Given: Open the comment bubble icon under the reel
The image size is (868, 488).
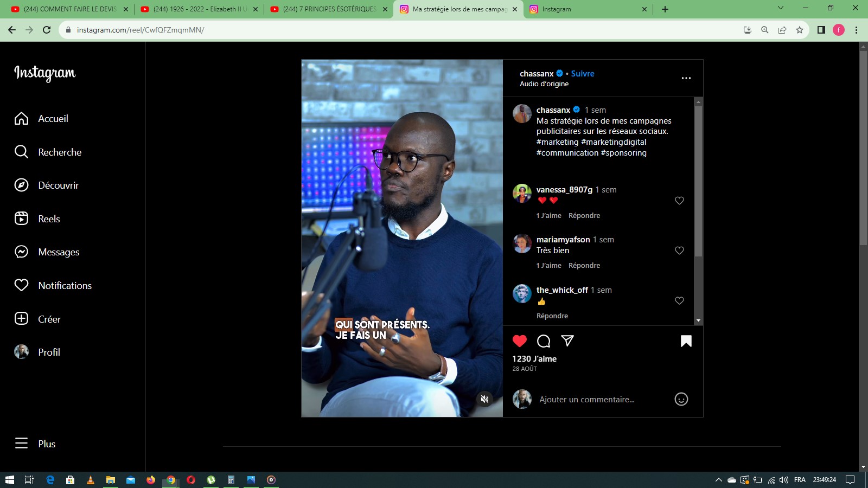Looking at the screenshot, I should 543,341.
